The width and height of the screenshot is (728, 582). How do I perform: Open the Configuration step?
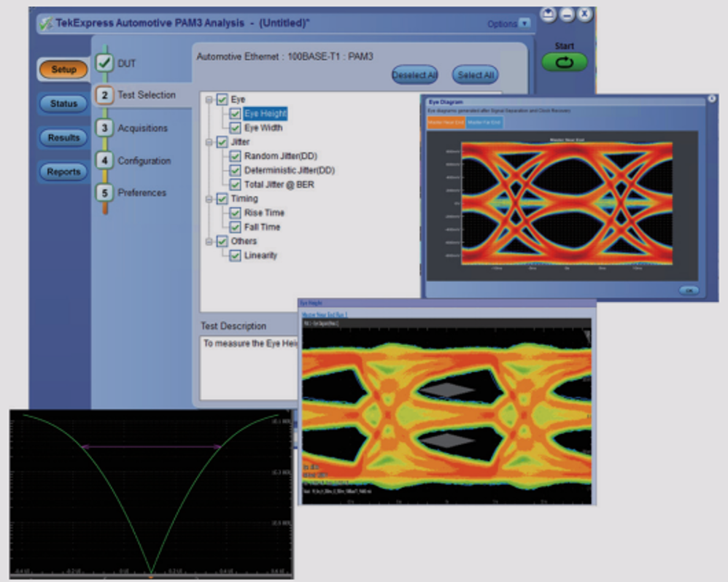144,161
